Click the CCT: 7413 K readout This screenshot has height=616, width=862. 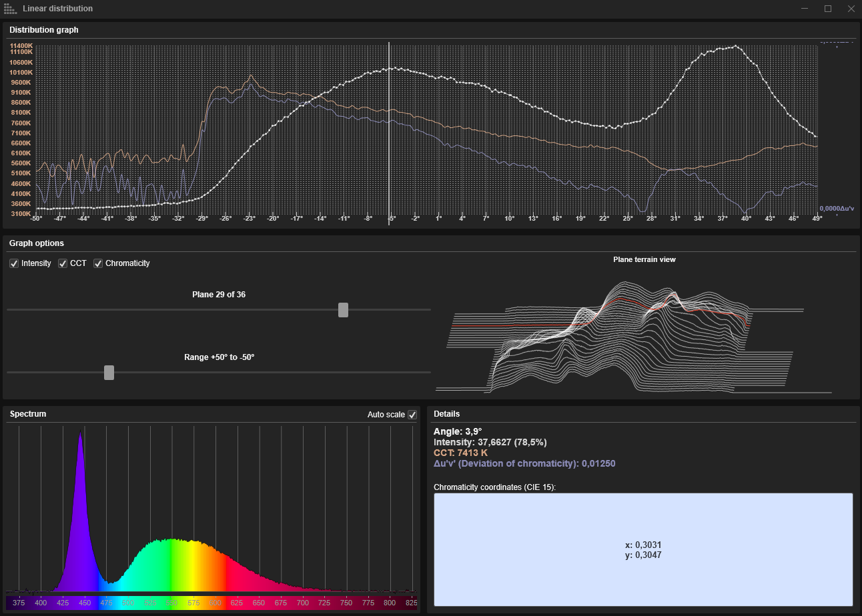click(460, 453)
